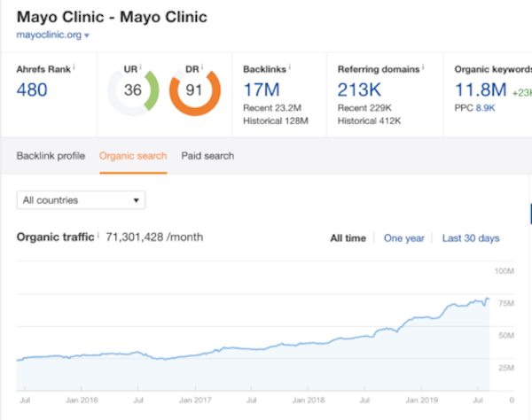
Task: Click the Referring domains info icon
Action: pyautogui.click(x=423, y=67)
